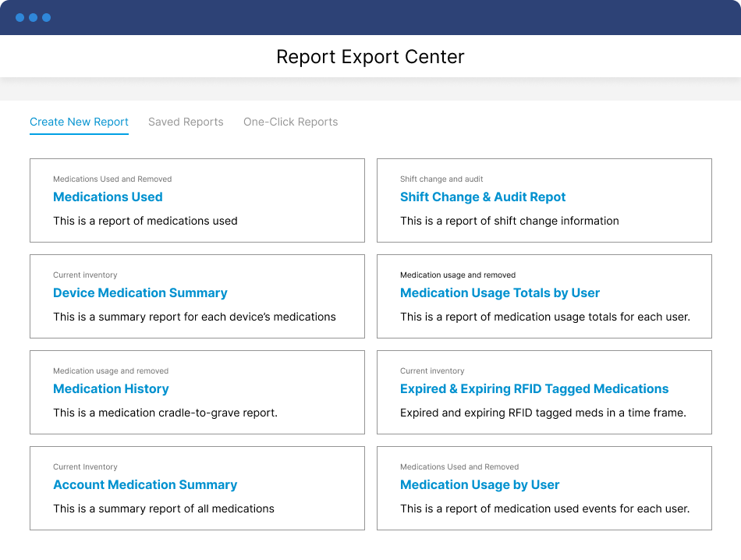The image size is (741, 560).
Task: Open Shift Change & Audit Repot link
Action: pos(483,197)
